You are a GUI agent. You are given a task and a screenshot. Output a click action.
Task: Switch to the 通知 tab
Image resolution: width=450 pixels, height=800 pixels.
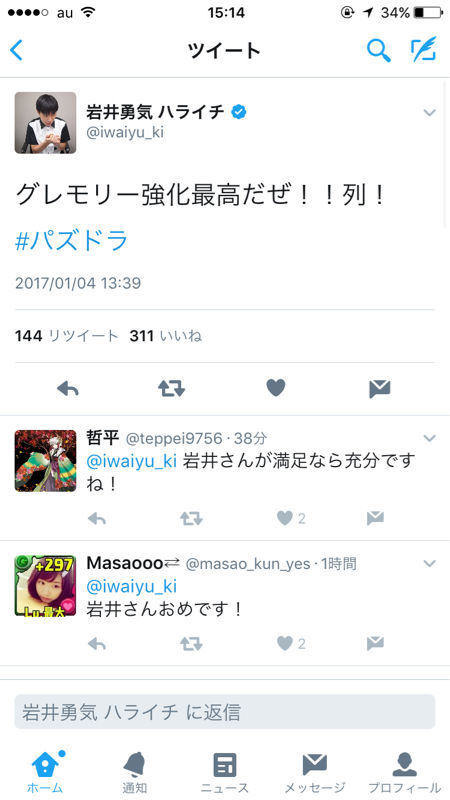(135, 772)
